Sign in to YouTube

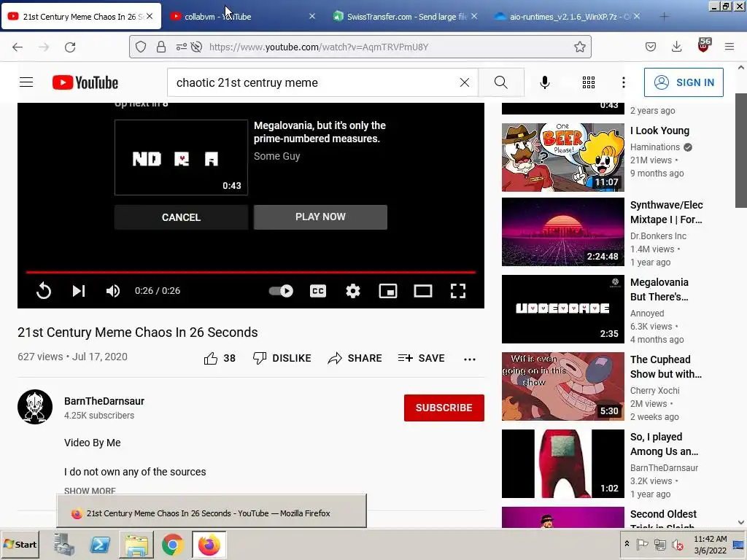[684, 82]
